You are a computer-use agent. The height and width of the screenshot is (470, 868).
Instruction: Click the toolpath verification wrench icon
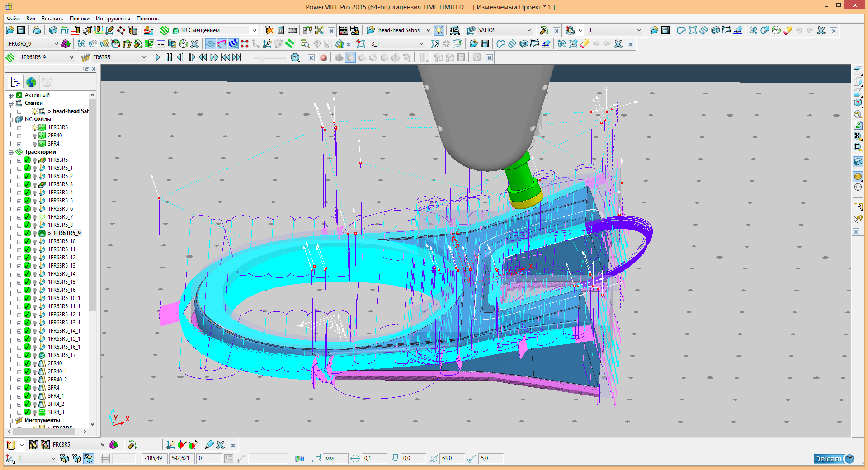point(544,30)
